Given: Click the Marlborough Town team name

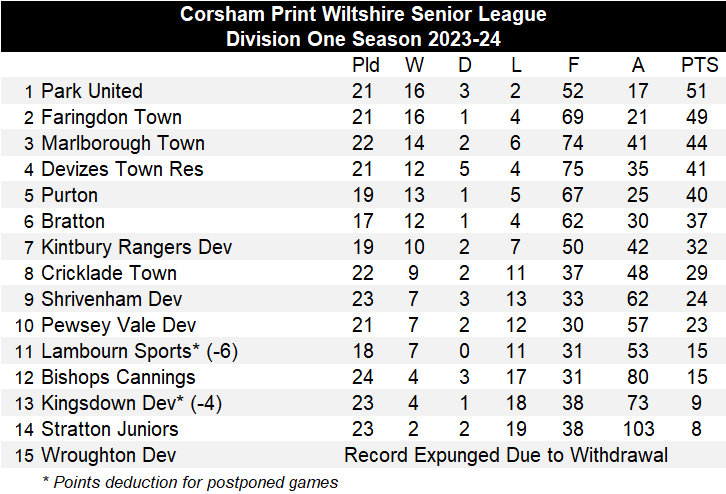Looking at the screenshot, I should point(122,143).
